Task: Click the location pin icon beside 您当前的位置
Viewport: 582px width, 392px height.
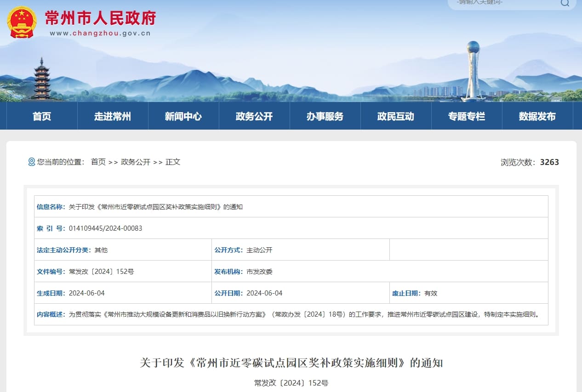Action: [x=31, y=162]
